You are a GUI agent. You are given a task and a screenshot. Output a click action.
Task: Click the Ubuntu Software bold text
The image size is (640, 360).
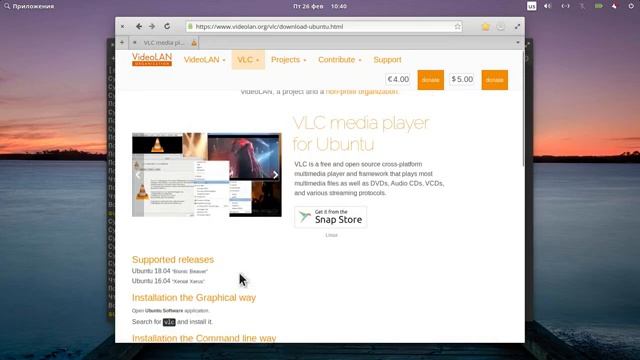pyautogui.click(x=164, y=311)
